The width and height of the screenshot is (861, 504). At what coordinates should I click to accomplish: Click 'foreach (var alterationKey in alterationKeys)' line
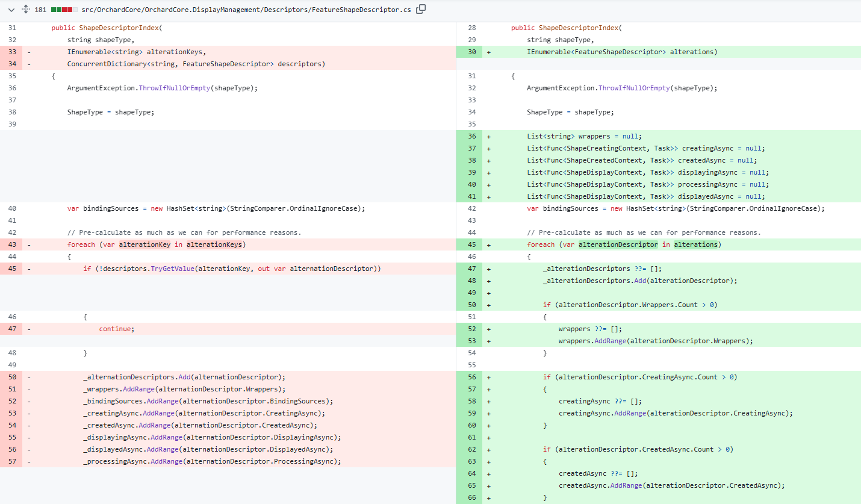(x=157, y=244)
